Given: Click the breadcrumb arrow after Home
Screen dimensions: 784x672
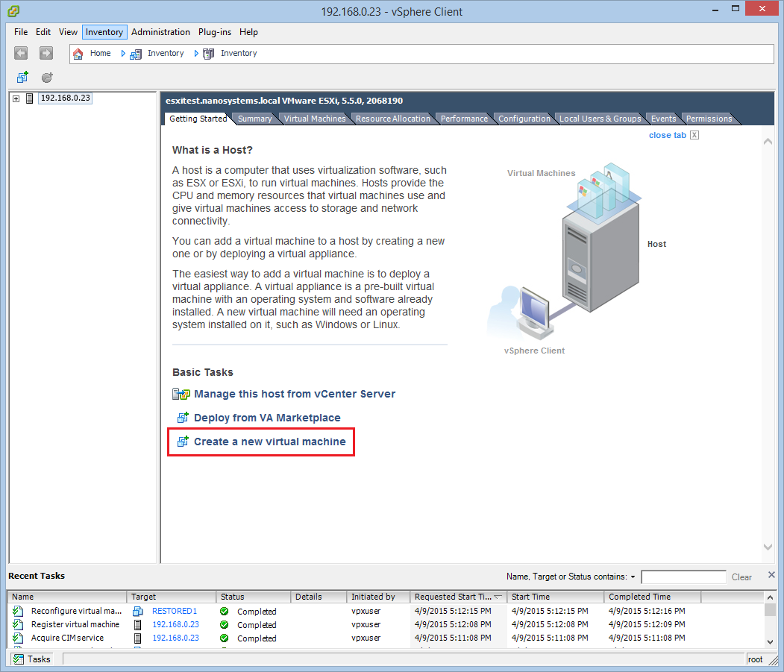Looking at the screenshot, I should tap(123, 54).
